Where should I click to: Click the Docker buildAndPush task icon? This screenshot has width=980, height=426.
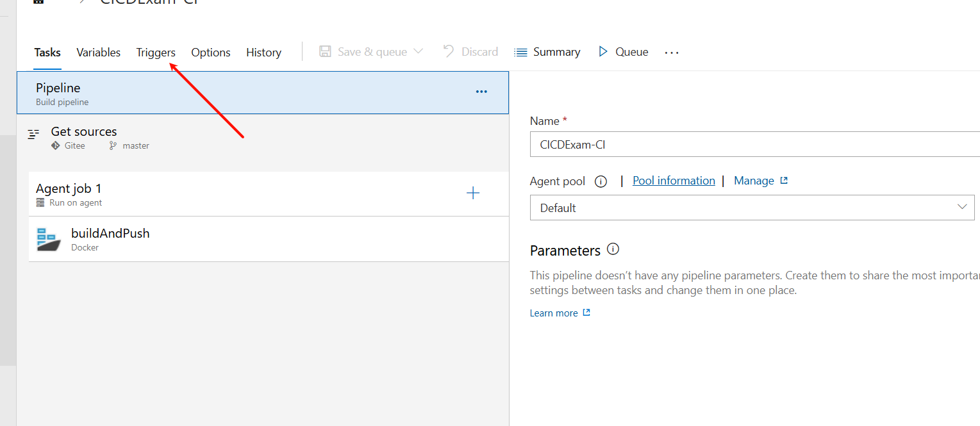click(x=49, y=239)
